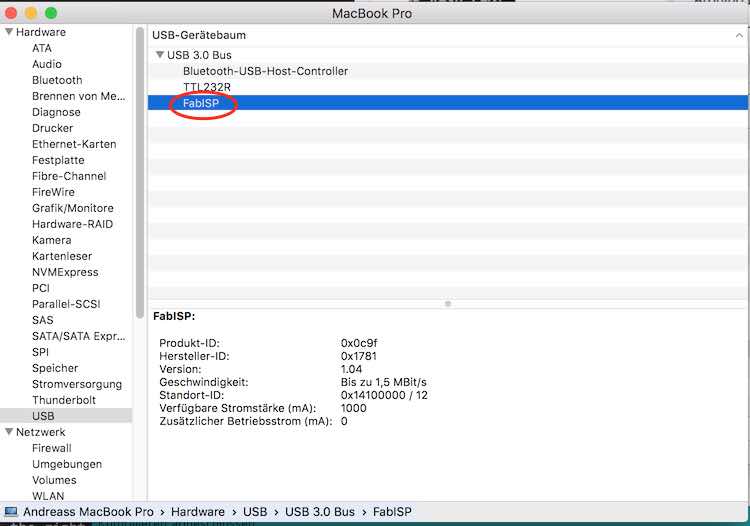Click USB in the path bar
Screen dimensions: 750x526
coord(255,512)
